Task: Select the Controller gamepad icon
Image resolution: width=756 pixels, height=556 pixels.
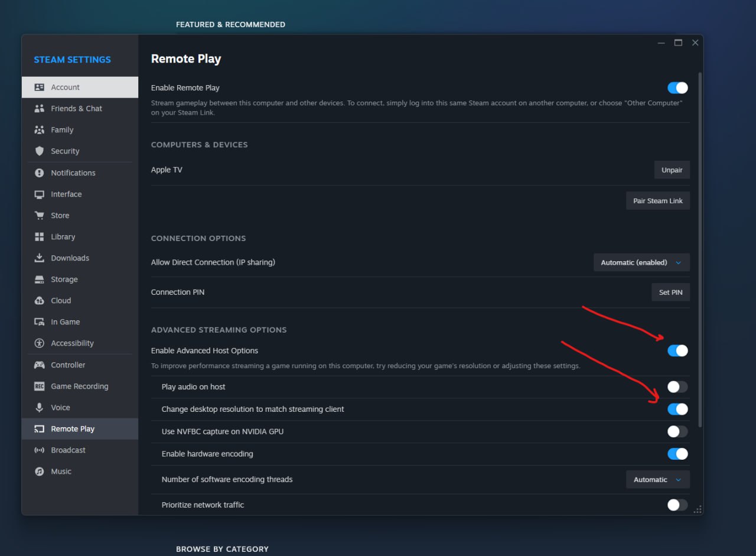Action: [x=40, y=365]
